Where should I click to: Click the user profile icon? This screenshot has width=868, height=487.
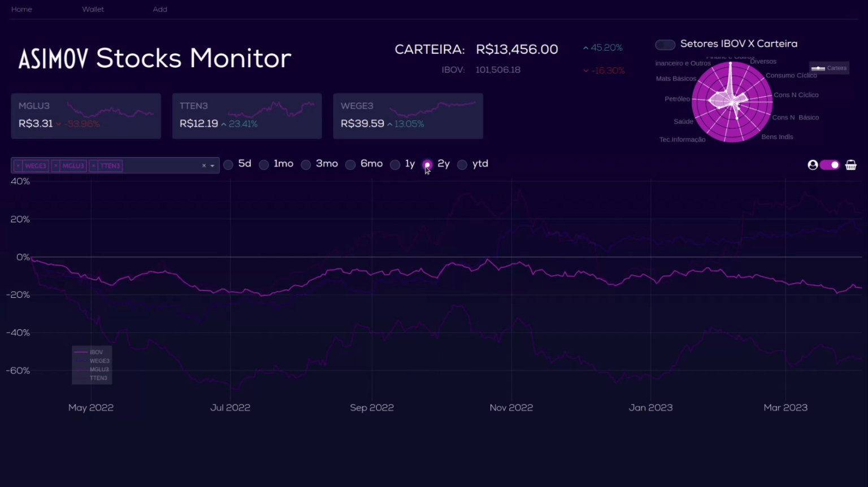(x=813, y=165)
